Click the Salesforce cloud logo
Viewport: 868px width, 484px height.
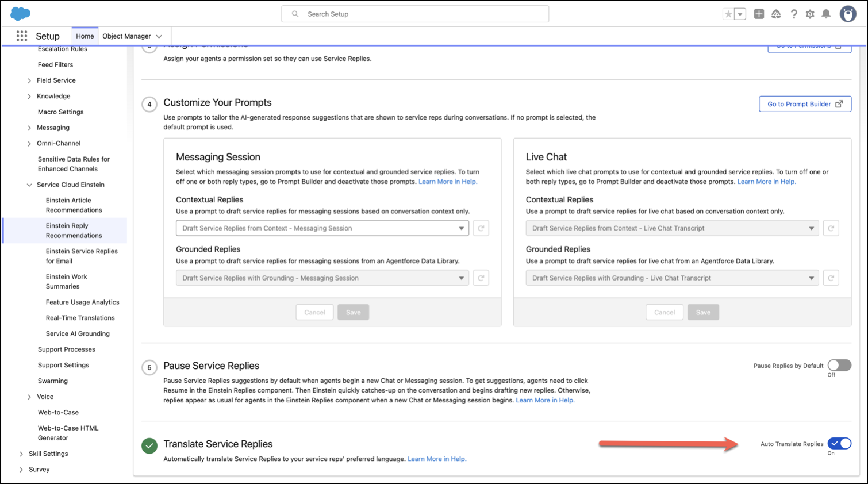point(21,14)
